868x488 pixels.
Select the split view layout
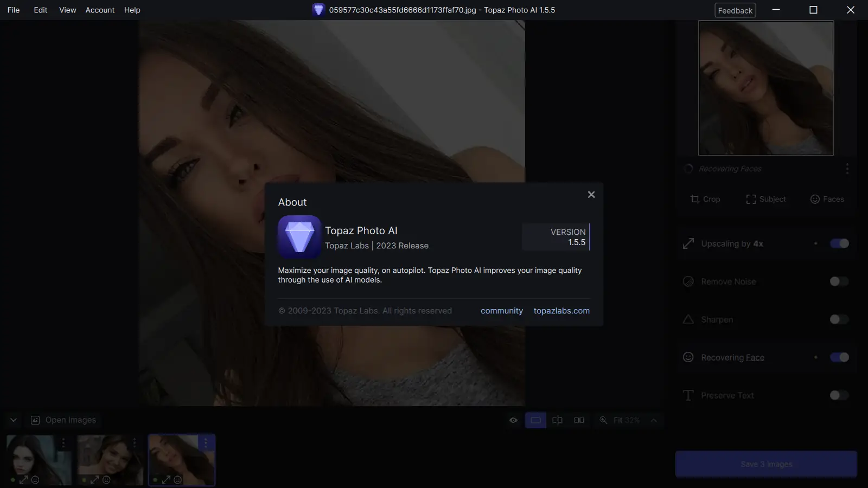pyautogui.click(x=557, y=420)
